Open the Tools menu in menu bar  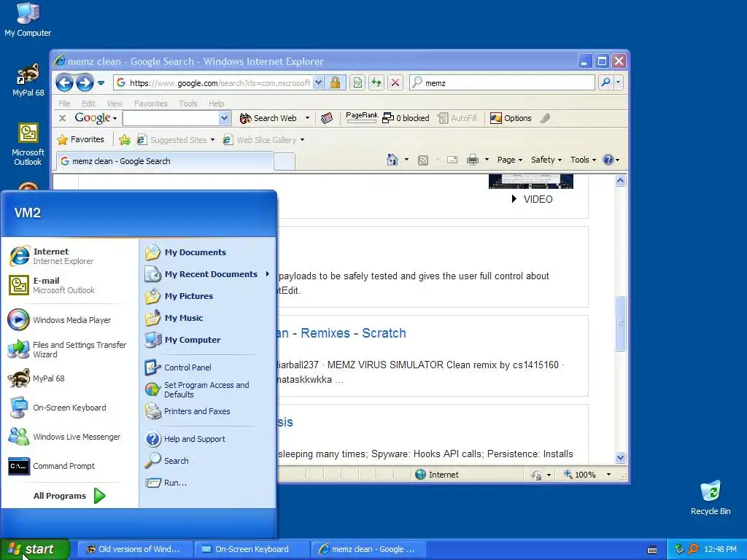pos(187,104)
